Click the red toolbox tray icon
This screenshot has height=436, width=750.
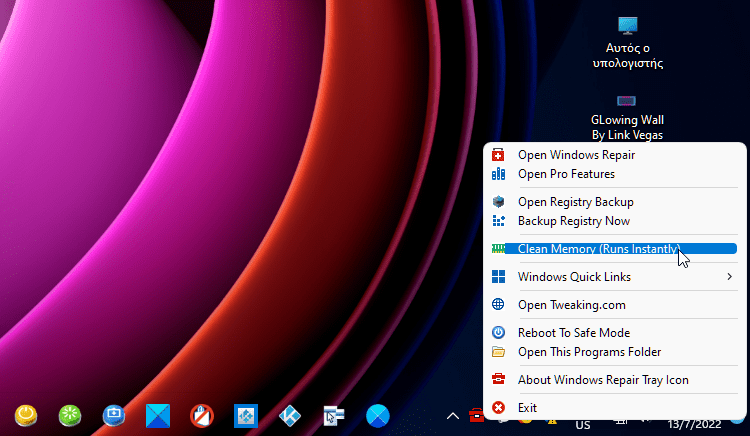point(477,415)
